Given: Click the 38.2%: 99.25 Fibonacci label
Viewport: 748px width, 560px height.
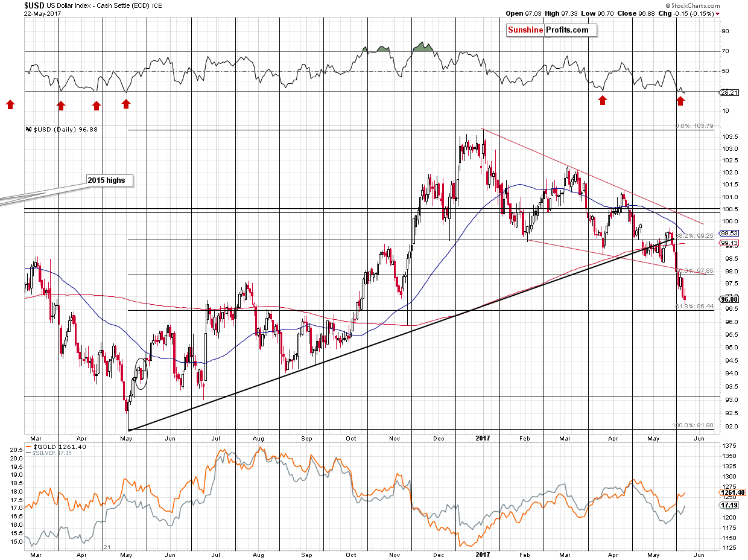Looking at the screenshot, I should [x=694, y=235].
